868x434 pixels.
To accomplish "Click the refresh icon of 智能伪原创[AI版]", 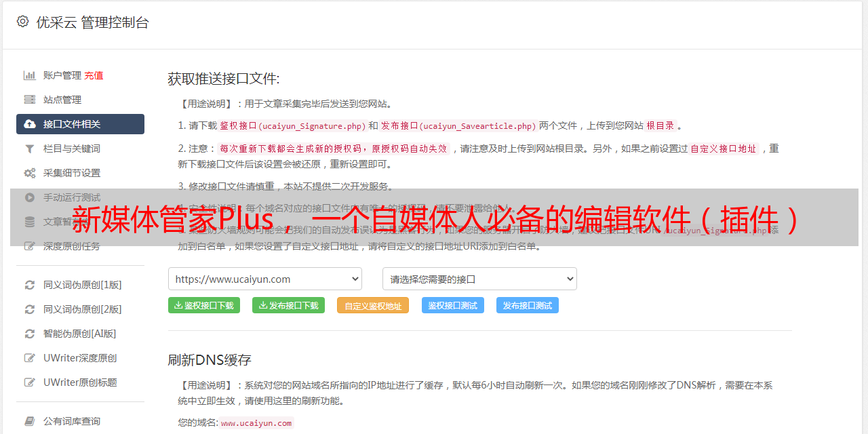I will [30, 334].
